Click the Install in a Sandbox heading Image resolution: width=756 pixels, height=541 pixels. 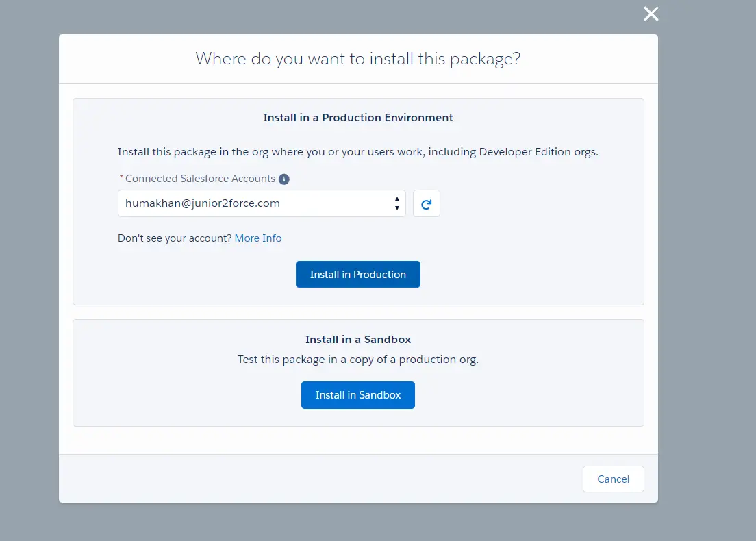[x=358, y=340]
